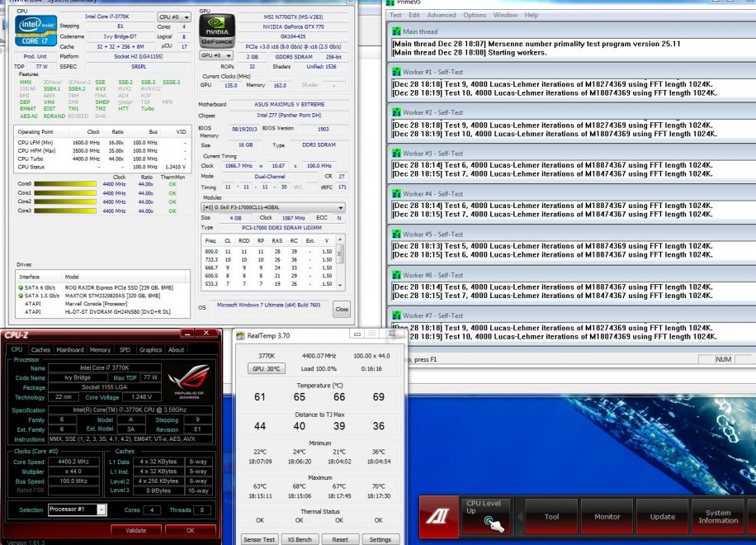Click the Reset button in RealTemp
756x545 pixels.
(340, 539)
